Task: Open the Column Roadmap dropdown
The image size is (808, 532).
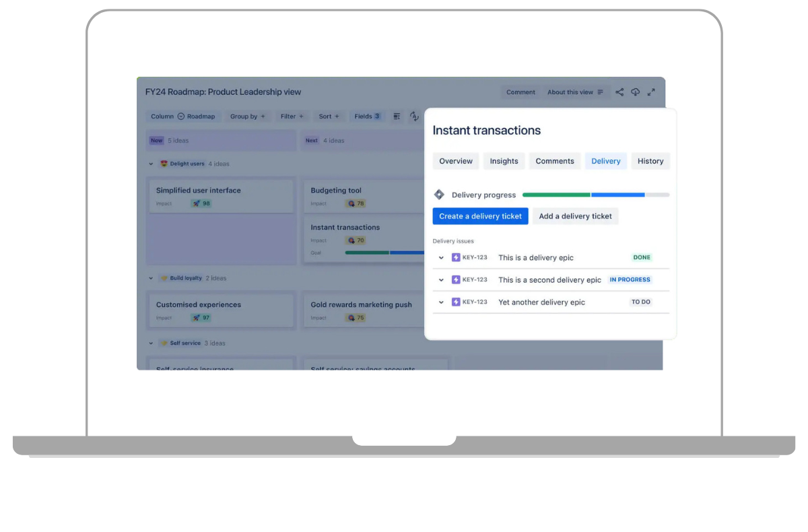Action: point(183,116)
